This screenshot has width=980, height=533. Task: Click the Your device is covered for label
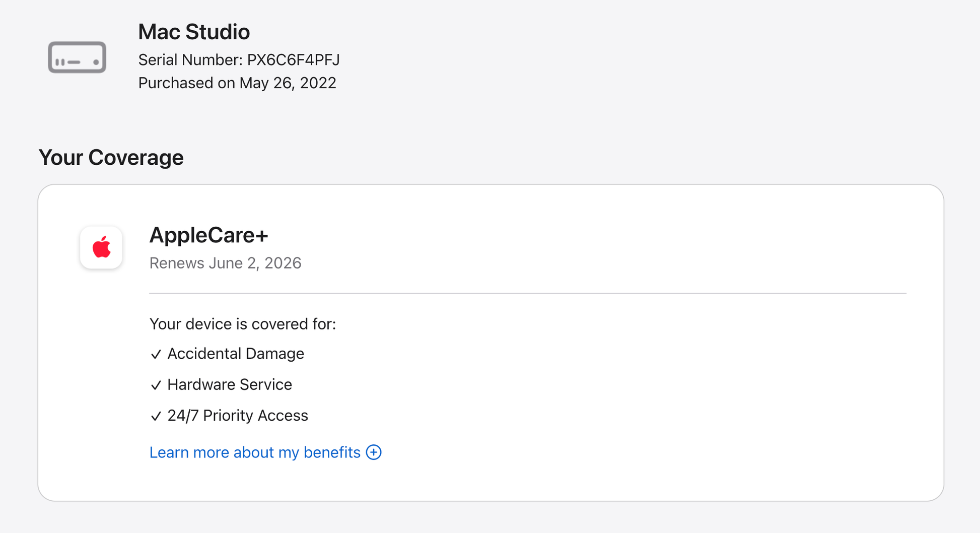tap(242, 324)
